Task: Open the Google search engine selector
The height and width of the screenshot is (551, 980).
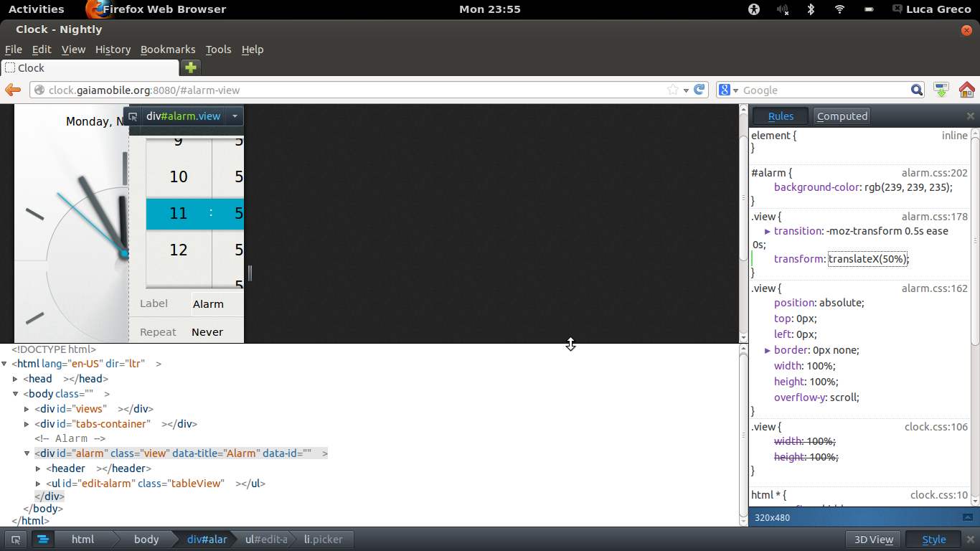Action: pos(728,90)
